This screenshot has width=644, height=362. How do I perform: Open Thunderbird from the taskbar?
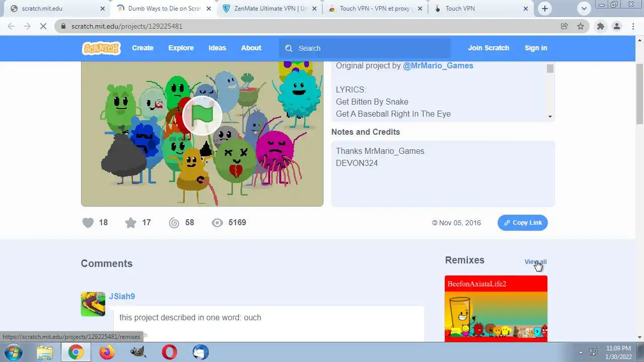[201, 352]
